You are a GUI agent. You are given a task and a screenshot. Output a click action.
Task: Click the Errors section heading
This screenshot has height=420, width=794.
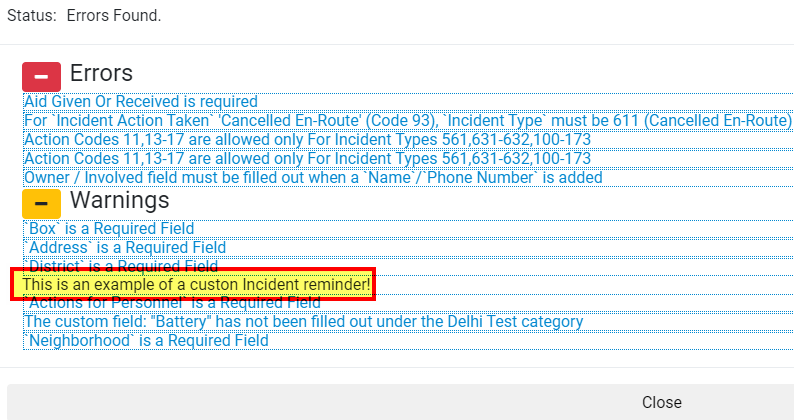click(101, 73)
